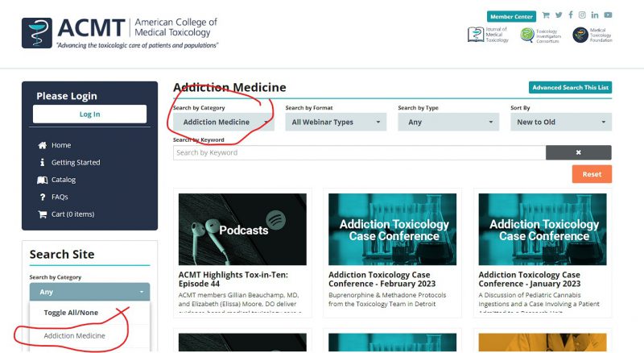Screen dimensions: 644x353
Task: Choose Addiction Medicine in sidebar category list
Action: point(74,336)
